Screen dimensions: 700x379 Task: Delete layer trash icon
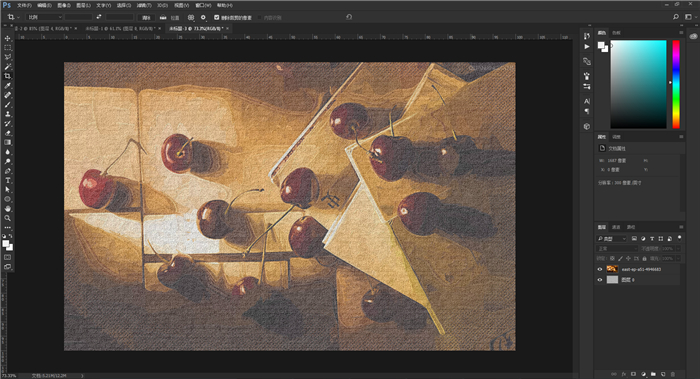673,374
